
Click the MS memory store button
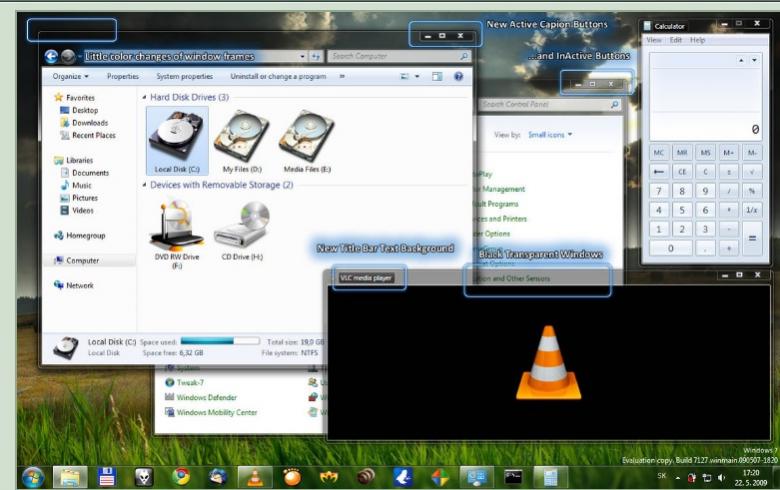(x=705, y=153)
